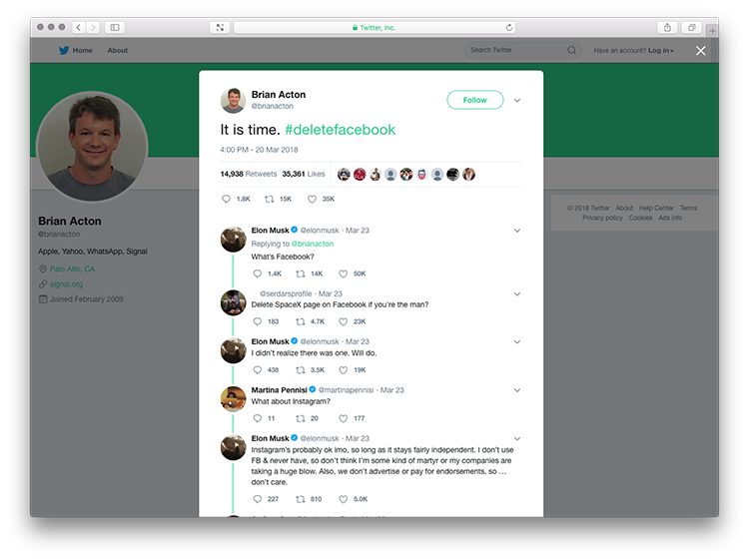
Task: Reply to Brian Acton's tweet (1.8K)
Action: pyautogui.click(x=236, y=199)
